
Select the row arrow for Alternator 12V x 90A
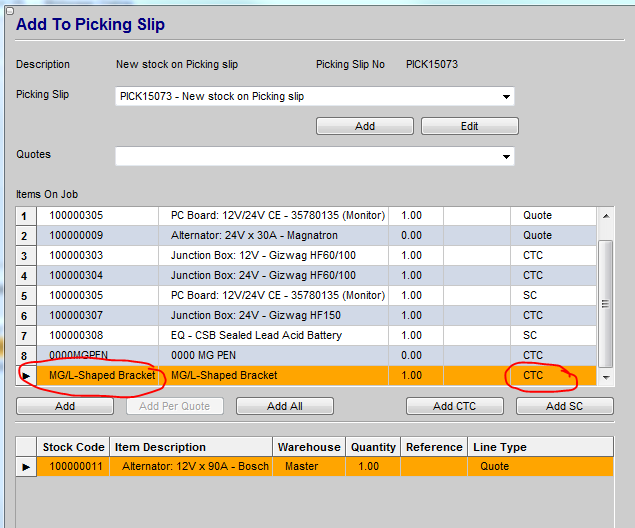26,466
